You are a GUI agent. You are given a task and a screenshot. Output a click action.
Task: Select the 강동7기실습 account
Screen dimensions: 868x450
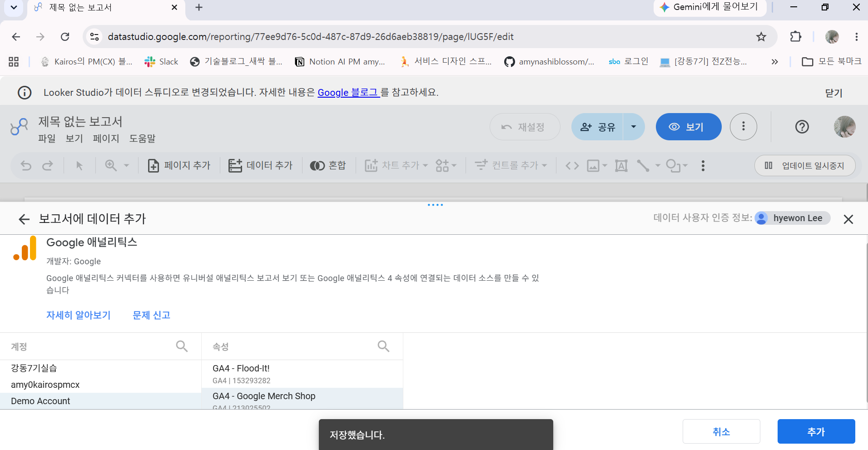point(100,368)
